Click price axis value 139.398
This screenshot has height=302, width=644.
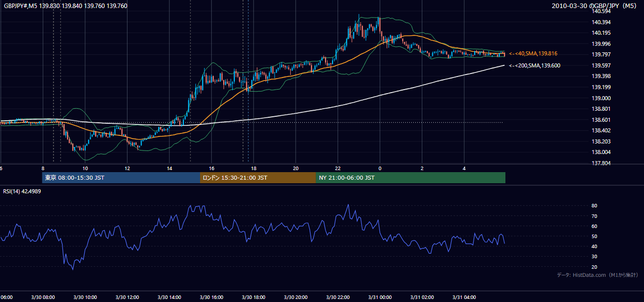(x=601, y=76)
